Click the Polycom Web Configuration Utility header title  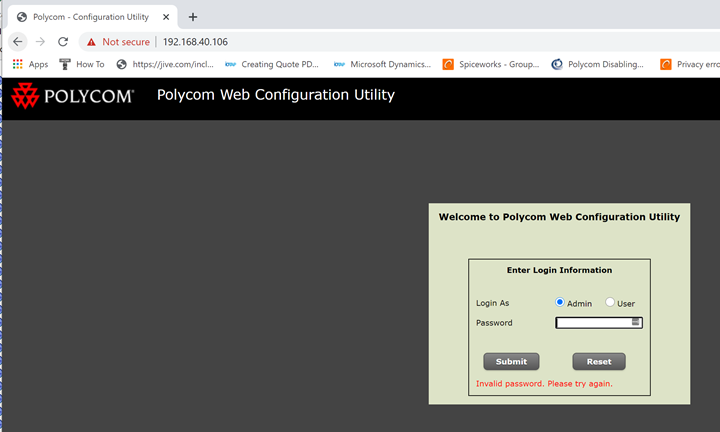tap(276, 95)
